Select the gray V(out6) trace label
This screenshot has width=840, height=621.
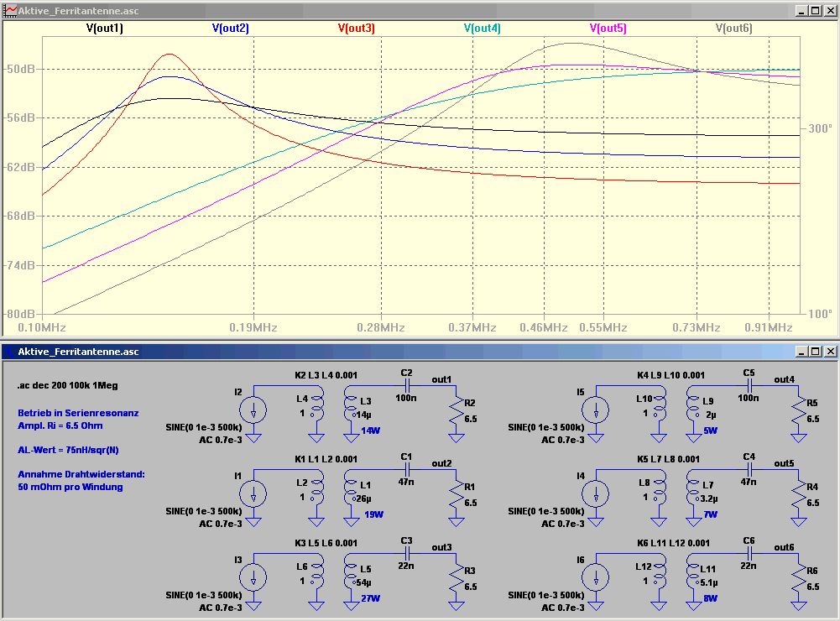pos(734,28)
